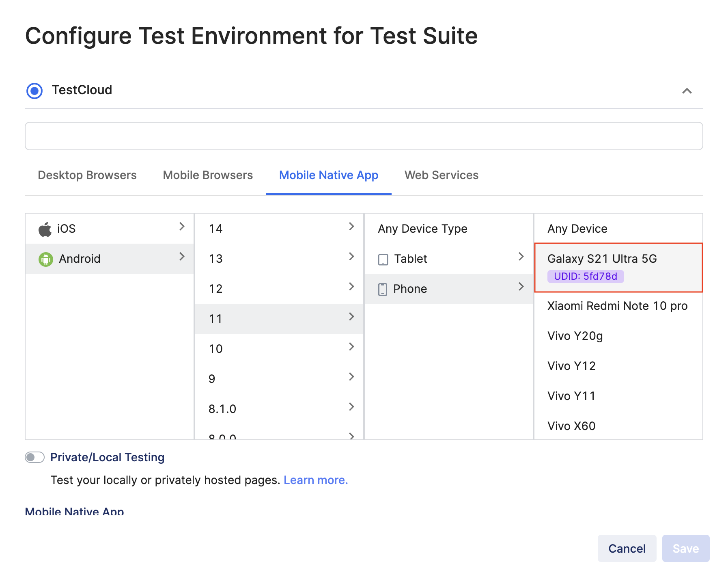
Task: Select the Apple iOS platform icon
Action: coord(45,228)
